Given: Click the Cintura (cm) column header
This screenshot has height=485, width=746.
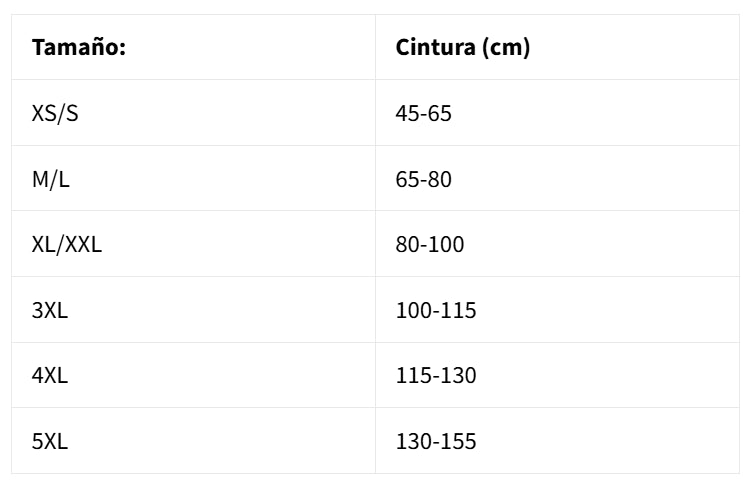Looking at the screenshot, I should (x=462, y=48).
